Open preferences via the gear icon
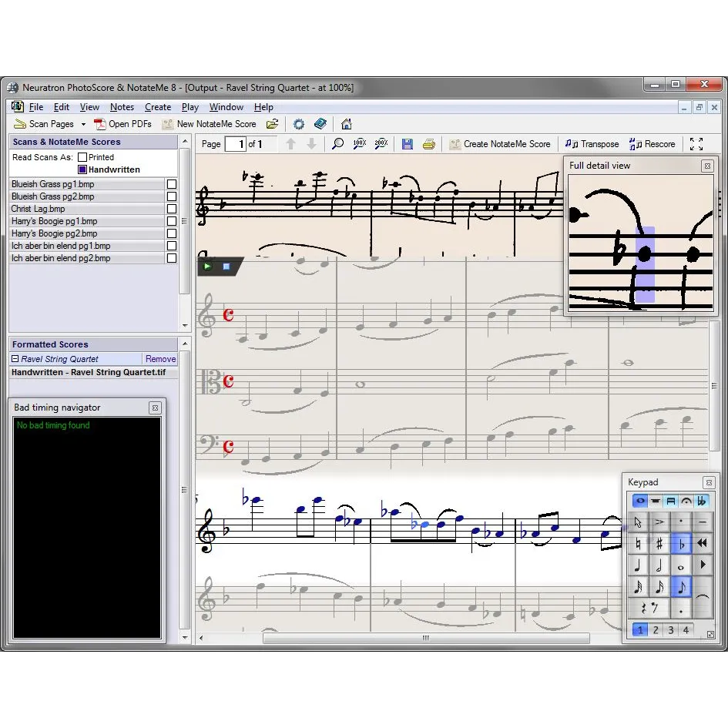The image size is (728, 728). click(x=299, y=124)
